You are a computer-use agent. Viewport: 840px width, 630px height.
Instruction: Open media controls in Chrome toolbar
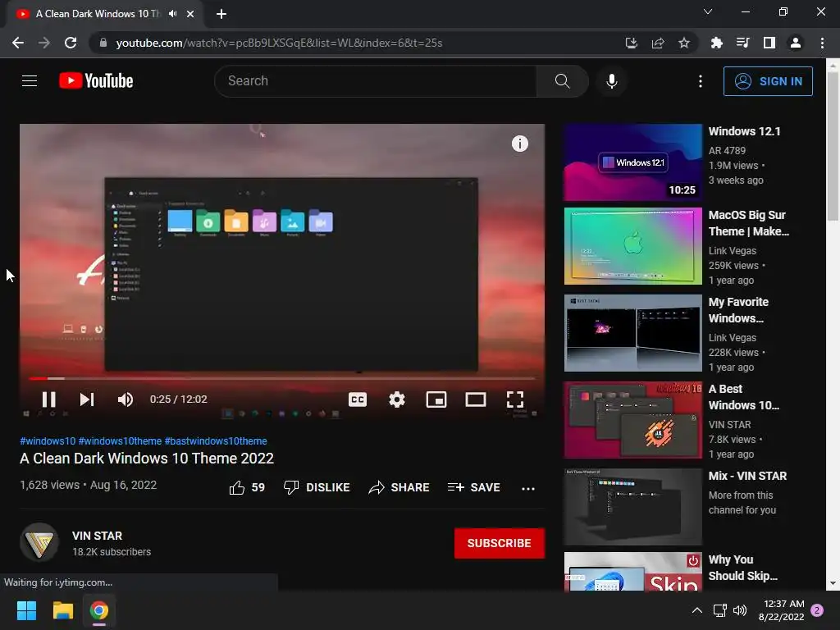[742, 43]
